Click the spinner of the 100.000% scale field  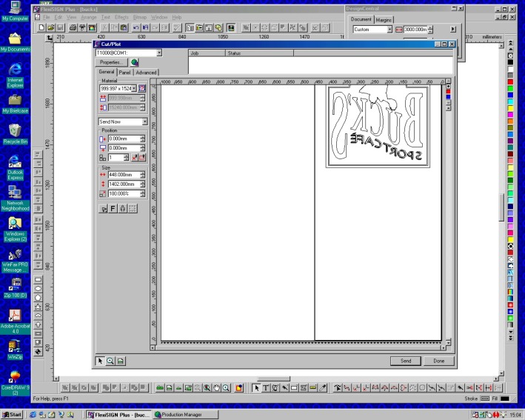pos(143,193)
